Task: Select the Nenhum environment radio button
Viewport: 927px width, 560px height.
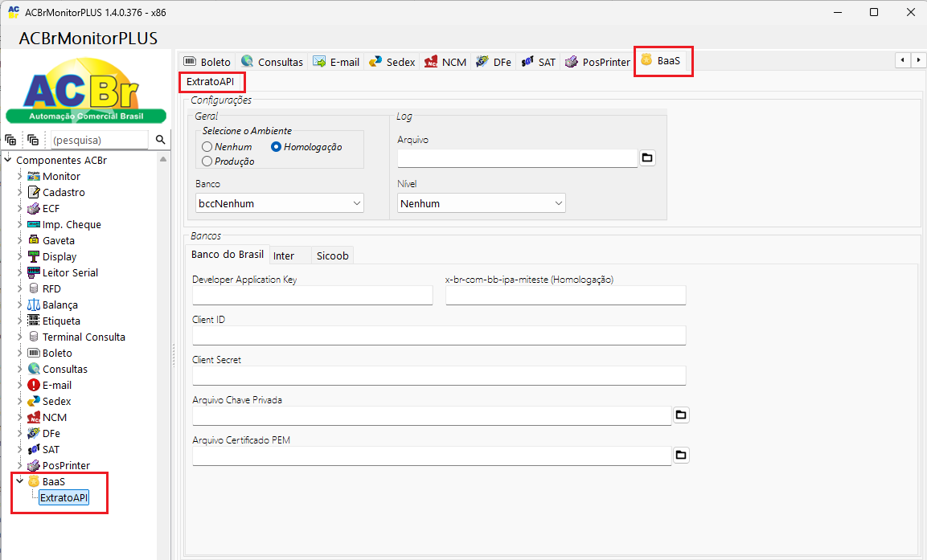Action: pos(207,147)
